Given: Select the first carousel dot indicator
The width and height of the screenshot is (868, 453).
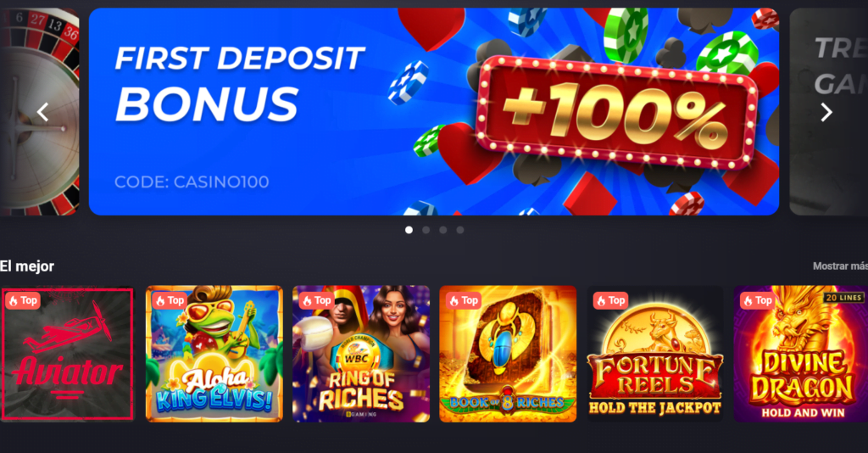Looking at the screenshot, I should click(x=409, y=230).
